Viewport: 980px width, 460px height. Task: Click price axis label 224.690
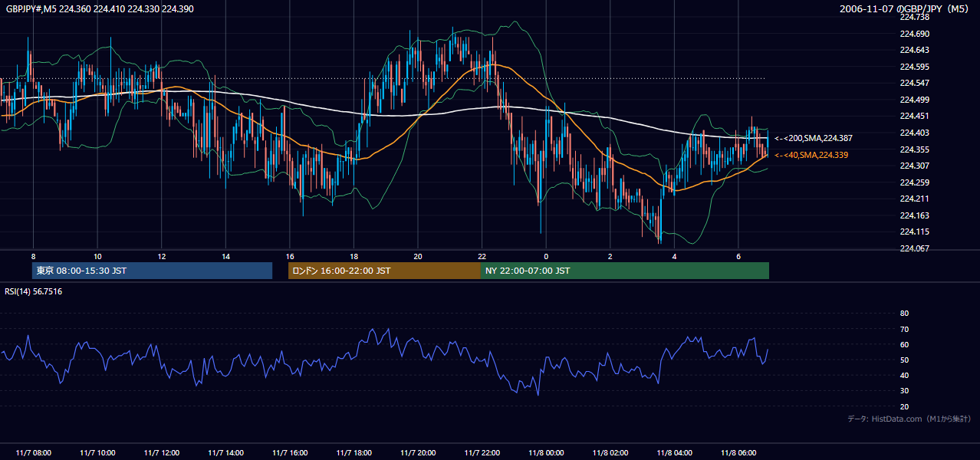[914, 34]
